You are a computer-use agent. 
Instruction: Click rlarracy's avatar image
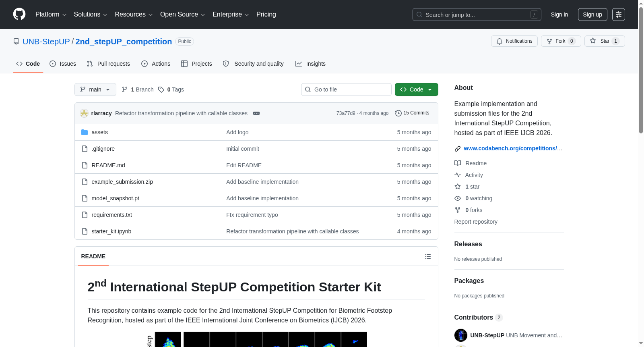coord(84,113)
